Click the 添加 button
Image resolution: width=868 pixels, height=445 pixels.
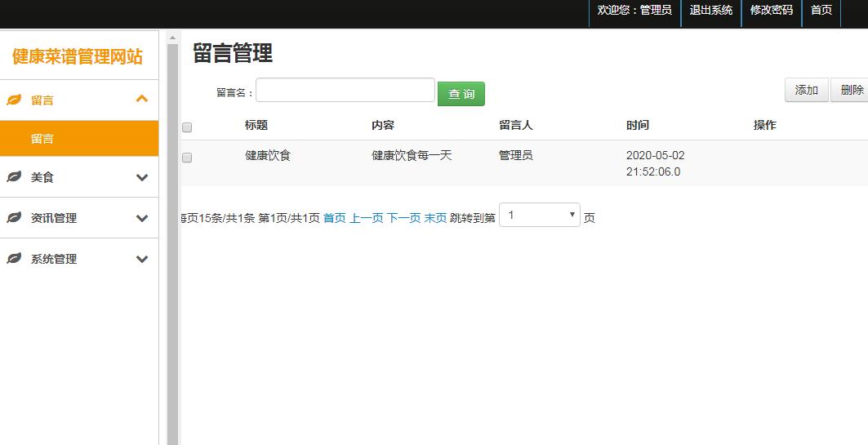(x=807, y=90)
